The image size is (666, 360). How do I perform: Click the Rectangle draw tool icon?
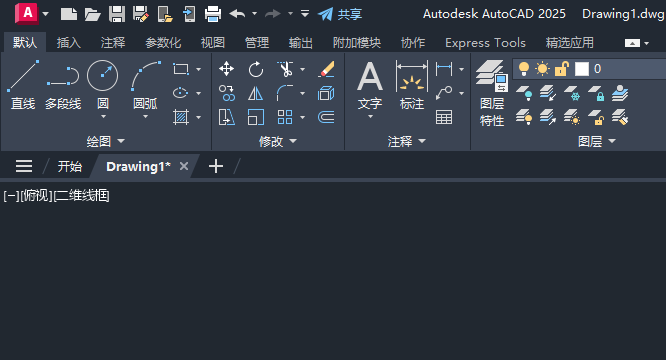pyautogui.click(x=181, y=69)
